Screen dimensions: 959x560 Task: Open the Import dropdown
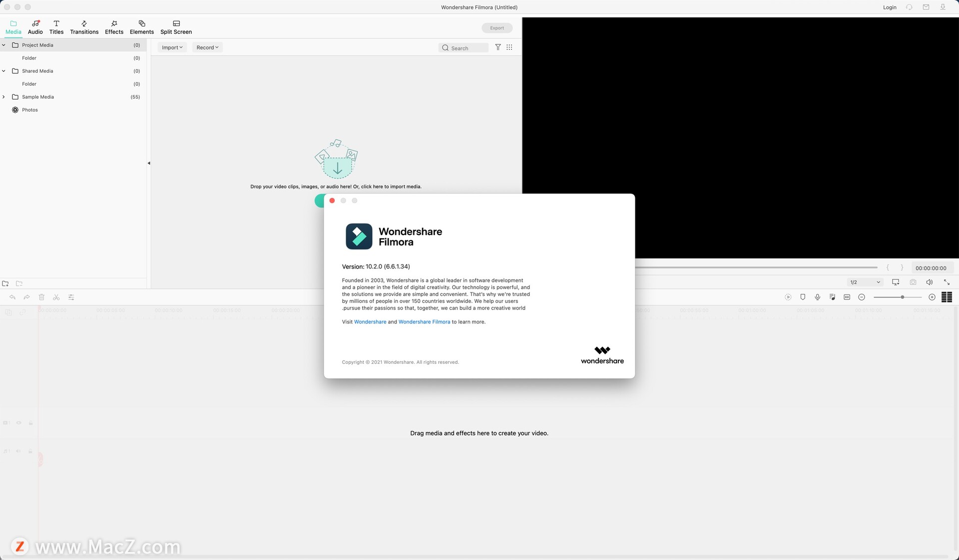pyautogui.click(x=172, y=47)
